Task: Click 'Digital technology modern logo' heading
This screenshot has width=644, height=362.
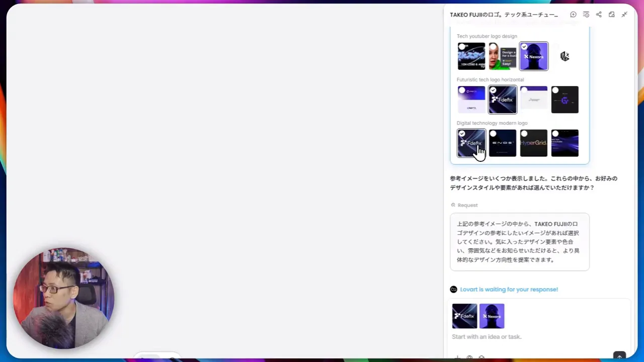Action: [492, 123]
